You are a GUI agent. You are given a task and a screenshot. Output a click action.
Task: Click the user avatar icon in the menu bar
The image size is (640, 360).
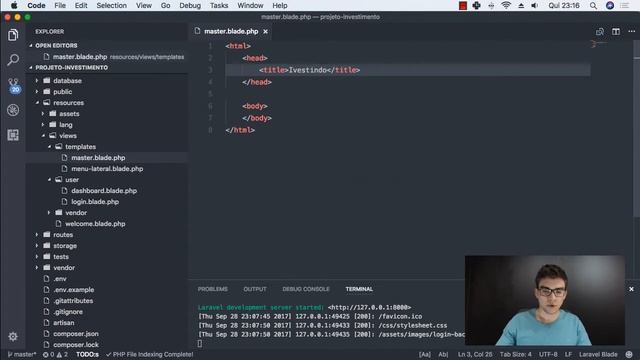(x=610, y=5)
